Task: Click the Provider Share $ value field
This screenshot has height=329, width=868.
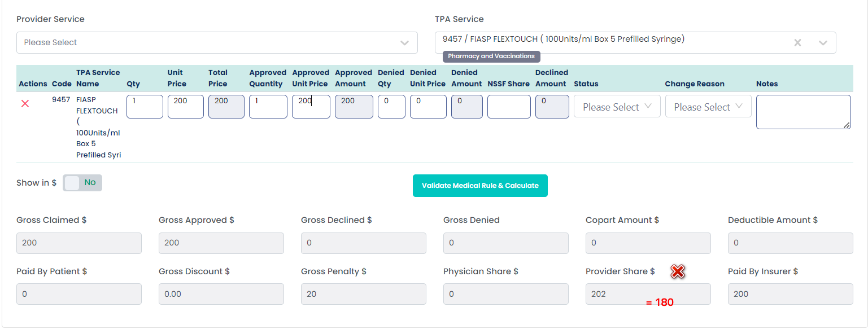Action: (x=648, y=294)
